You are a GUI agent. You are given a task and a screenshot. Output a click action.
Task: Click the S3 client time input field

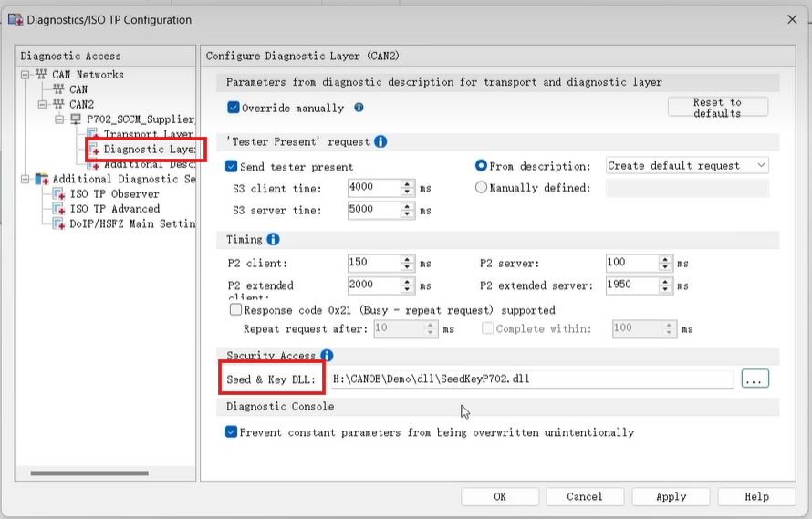click(x=374, y=188)
